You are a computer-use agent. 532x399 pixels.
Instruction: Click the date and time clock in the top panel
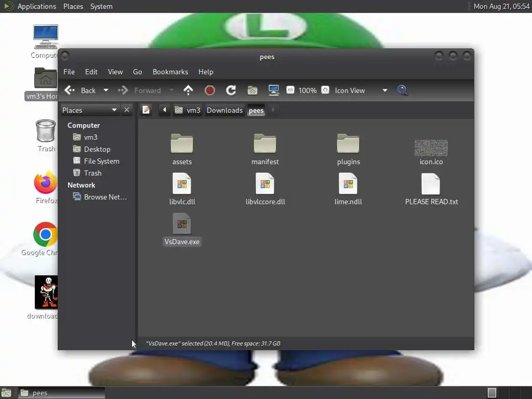click(501, 6)
